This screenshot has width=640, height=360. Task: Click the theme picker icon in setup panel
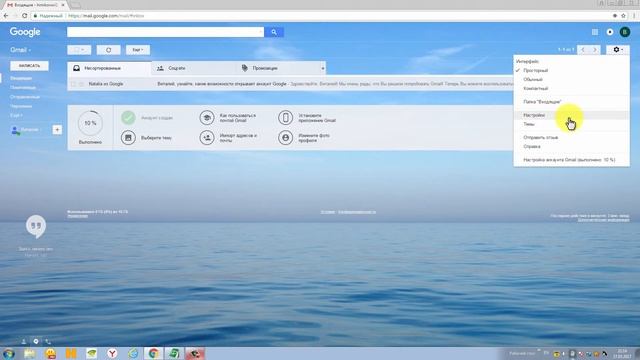coord(128,138)
